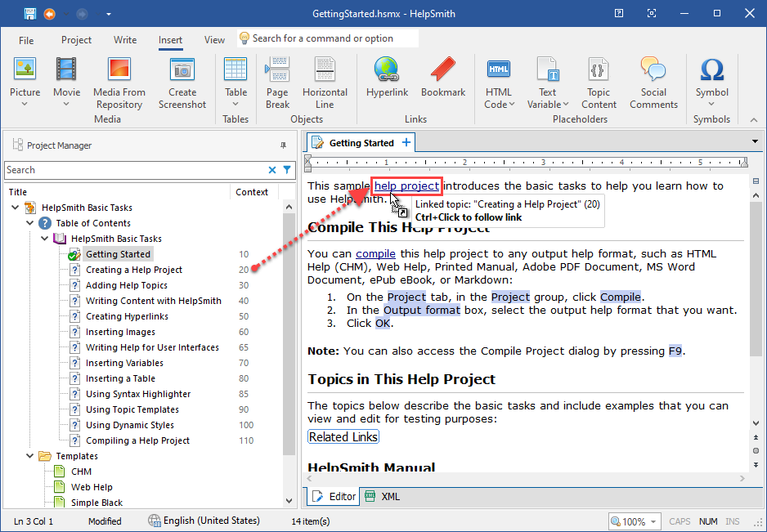Collapse the Templates folder
Image resolution: width=767 pixels, height=532 pixels.
tap(29, 456)
